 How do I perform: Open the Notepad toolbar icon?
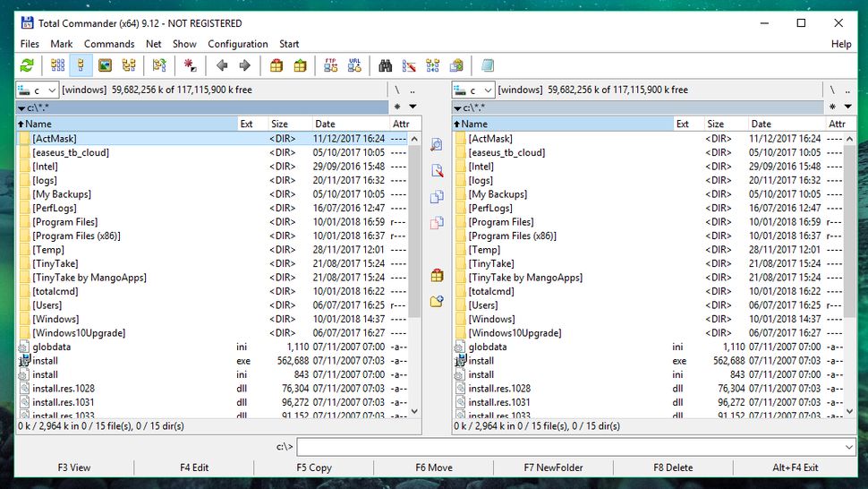(487, 65)
